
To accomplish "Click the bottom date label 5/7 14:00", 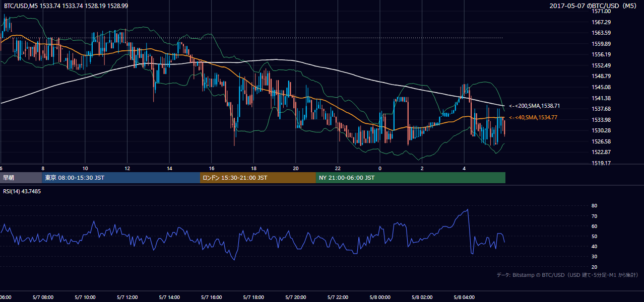I will (x=169, y=297).
